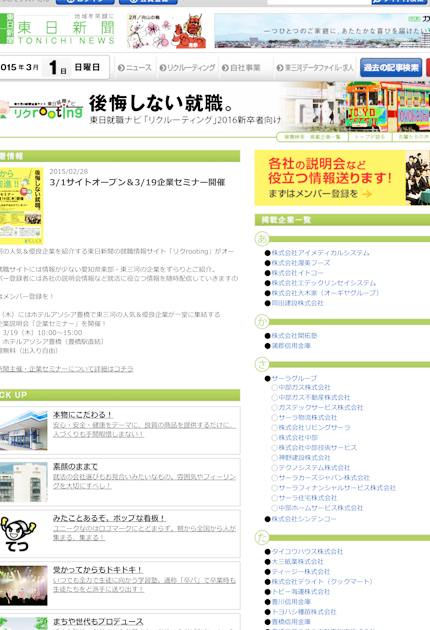Open the 受かってからもドキドキ！ title link

98,570
